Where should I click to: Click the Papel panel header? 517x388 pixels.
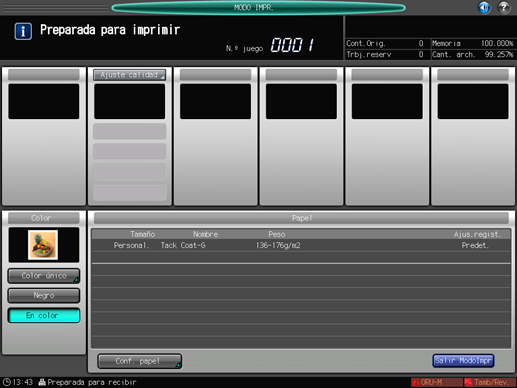[x=301, y=218]
